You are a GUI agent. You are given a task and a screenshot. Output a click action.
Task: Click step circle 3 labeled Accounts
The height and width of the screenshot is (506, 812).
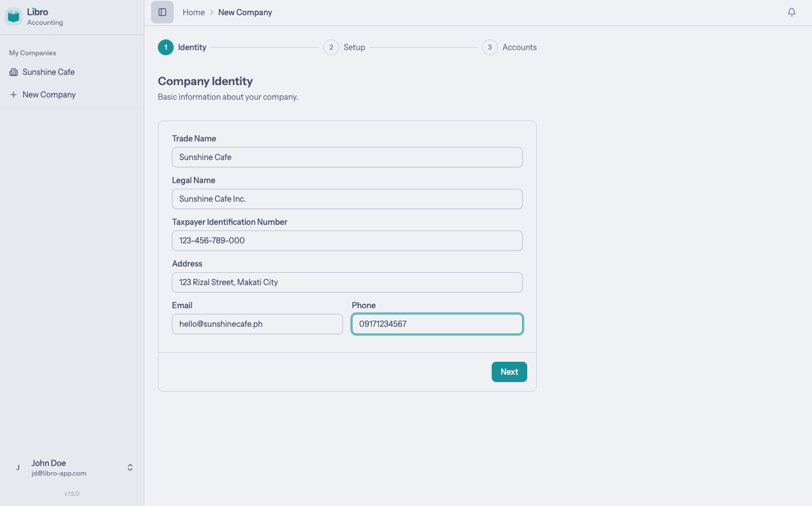(489, 47)
